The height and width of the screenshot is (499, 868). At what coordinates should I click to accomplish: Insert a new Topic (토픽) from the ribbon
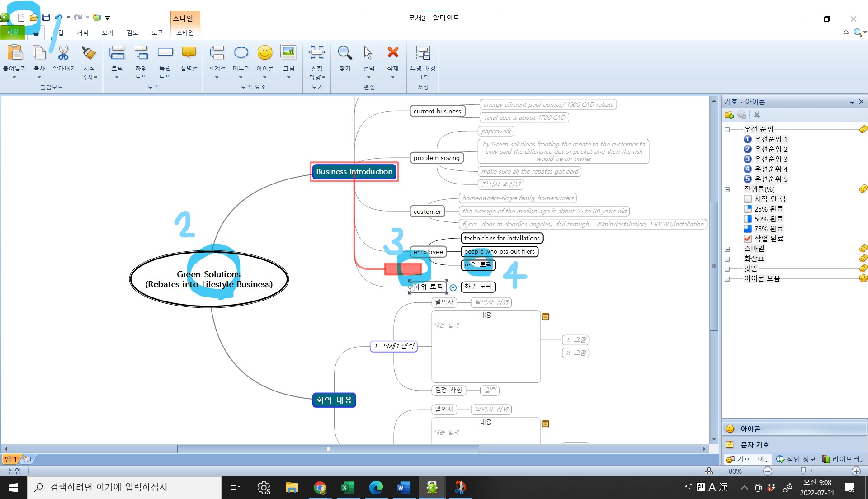pos(117,53)
